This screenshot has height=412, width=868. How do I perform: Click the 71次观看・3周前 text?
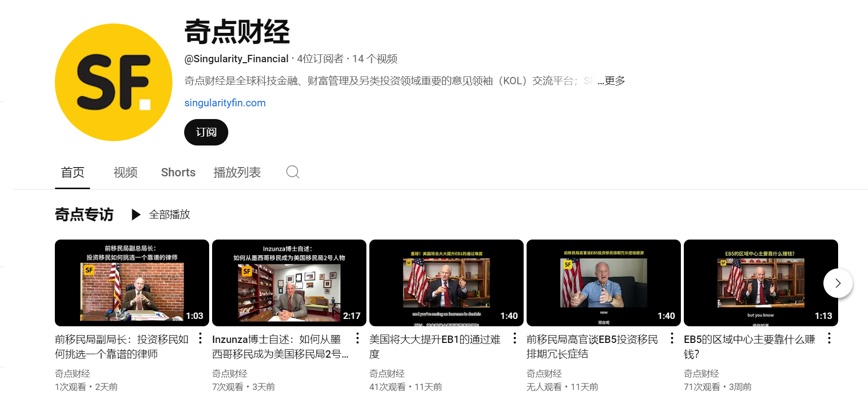718,387
